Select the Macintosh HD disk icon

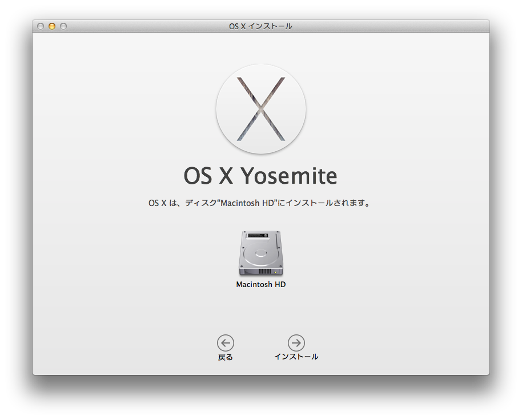click(x=260, y=253)
